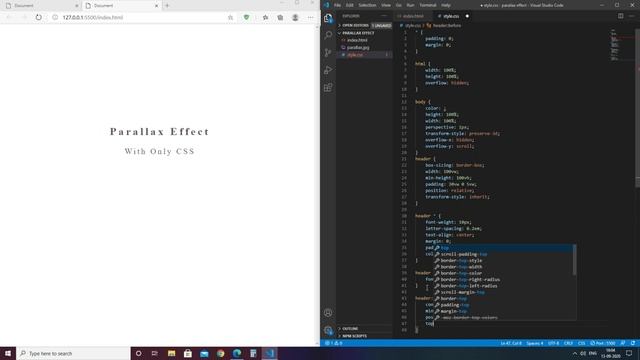Viewport: 640px width, 360px height.
Task: Open the Run and Debug view
Action: point(328,70)
